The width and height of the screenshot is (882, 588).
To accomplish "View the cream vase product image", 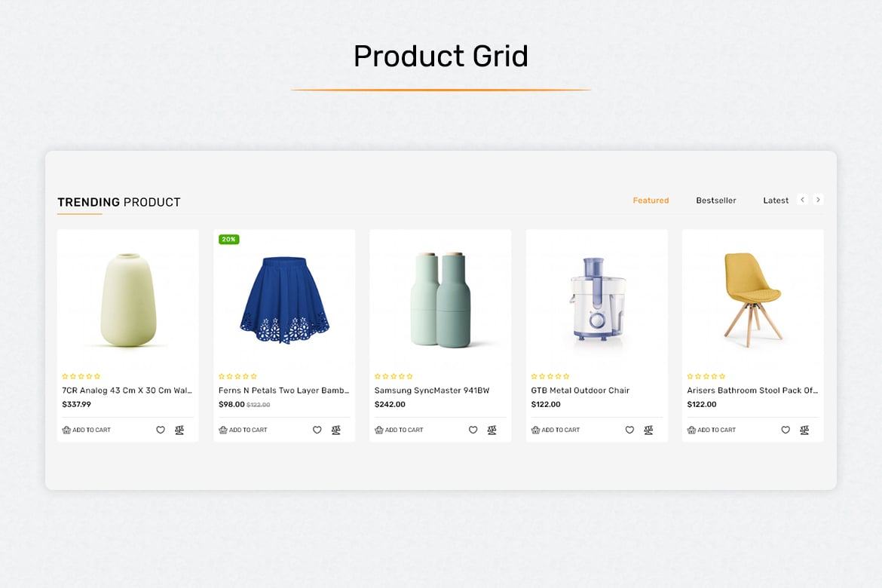I will (128, 299).
